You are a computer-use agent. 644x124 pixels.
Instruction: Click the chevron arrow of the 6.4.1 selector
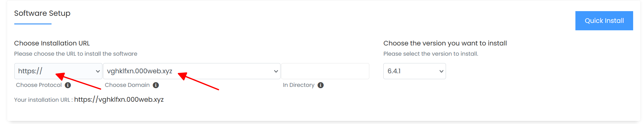(x=441, y=71)
